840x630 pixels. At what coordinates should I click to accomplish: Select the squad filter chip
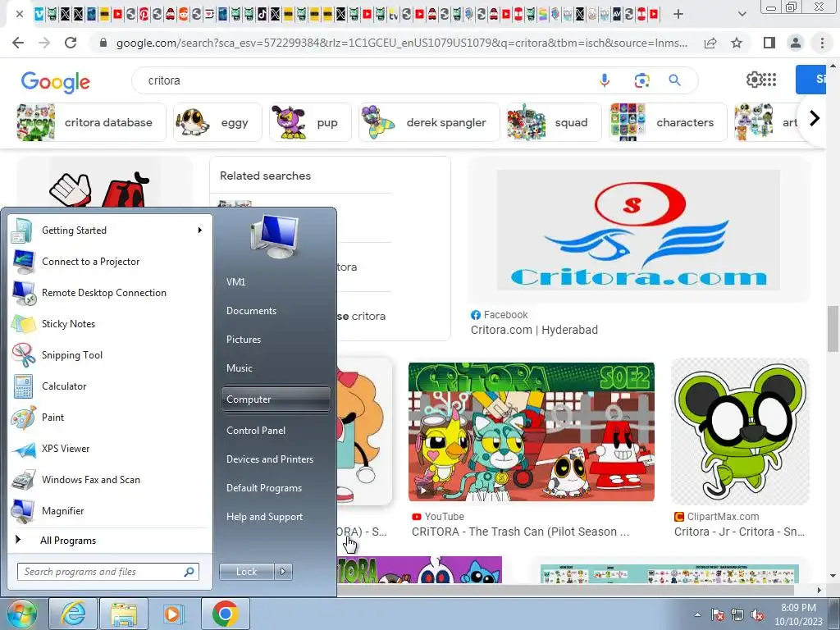click(555, 122)
